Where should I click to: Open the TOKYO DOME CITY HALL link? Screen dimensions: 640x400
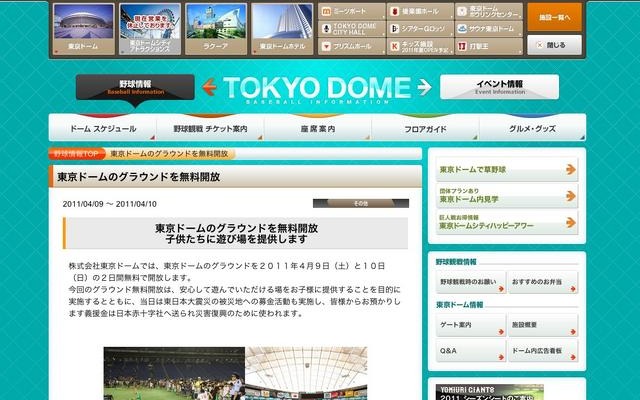[351, 29]
